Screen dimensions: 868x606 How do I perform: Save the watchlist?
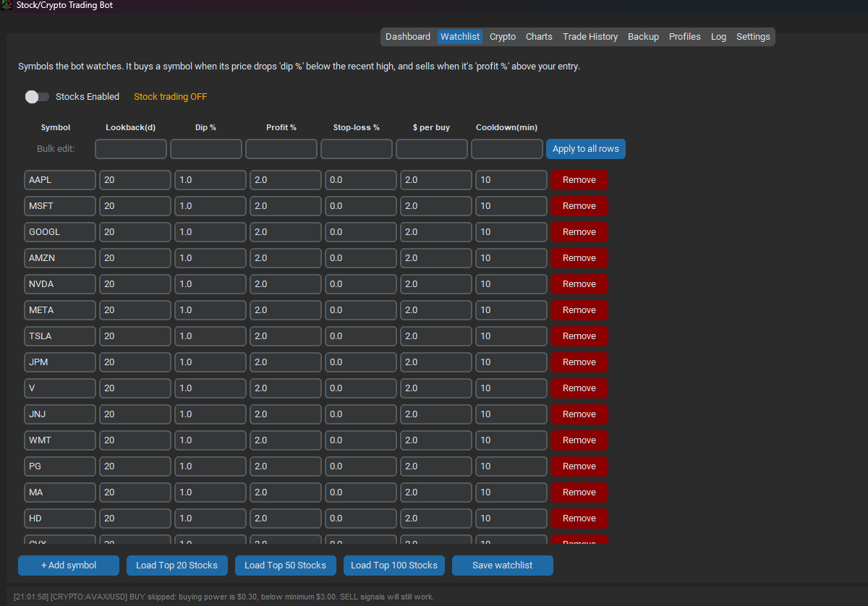pyautogui.click(x=503, y=566)
